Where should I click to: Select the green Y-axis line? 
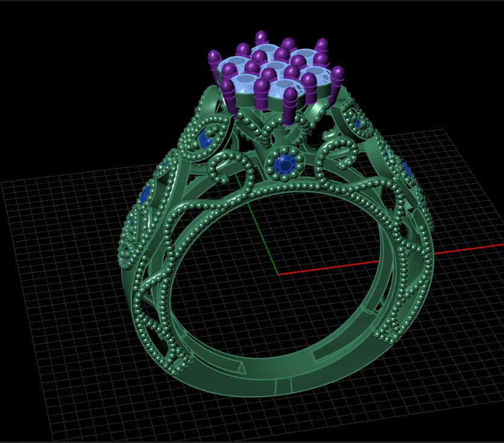pos(257,224)
